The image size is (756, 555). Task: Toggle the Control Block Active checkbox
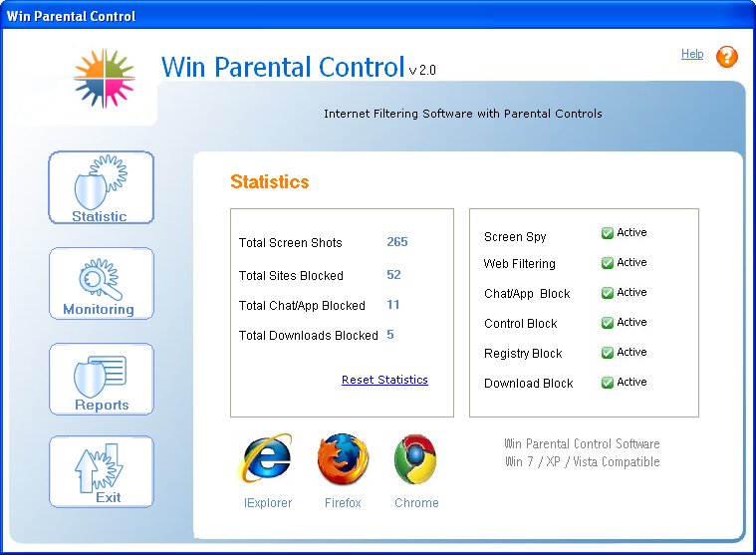click(x=608, y=323)
